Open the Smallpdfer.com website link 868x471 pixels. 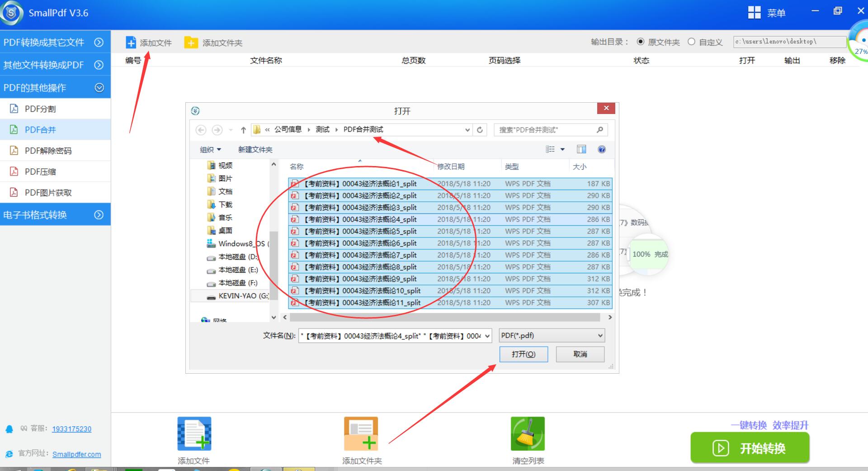[x=76, y=454]
